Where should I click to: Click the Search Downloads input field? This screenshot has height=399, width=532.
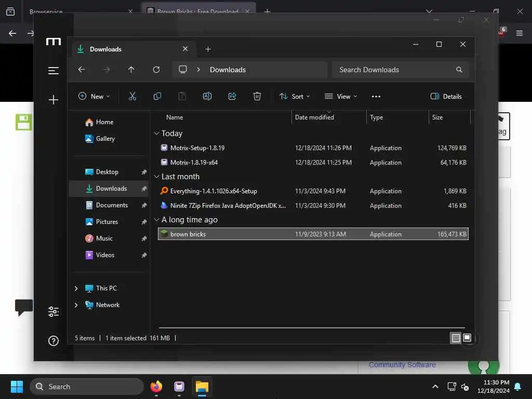point(400,70)
